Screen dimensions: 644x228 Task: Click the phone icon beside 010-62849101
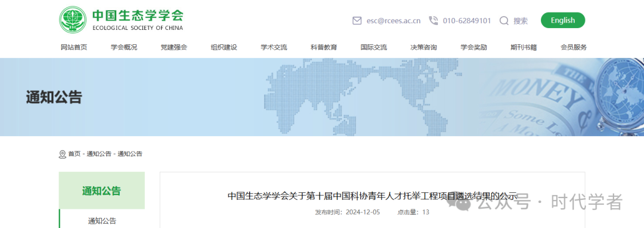pos(434,20)
